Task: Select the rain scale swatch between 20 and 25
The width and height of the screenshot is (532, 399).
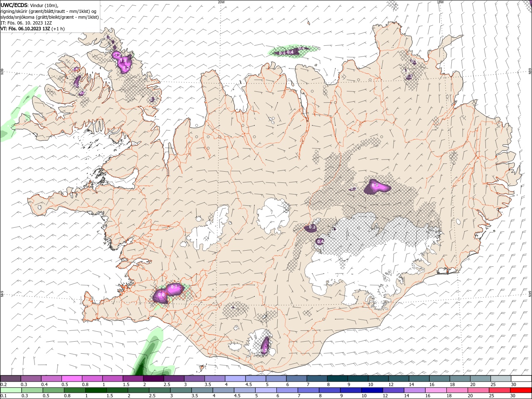Action: pos(478,390)
